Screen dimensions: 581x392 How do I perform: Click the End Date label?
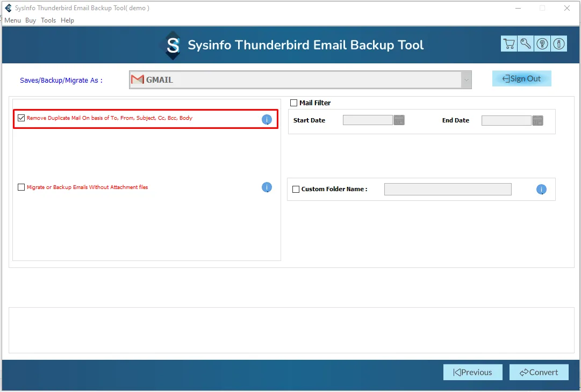455,120
